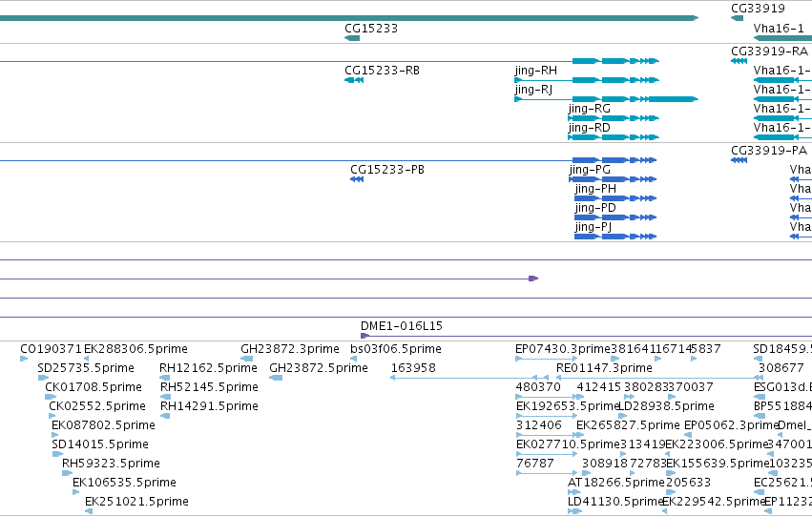Click the jing-PG protein label
Image resolution: width=812 pixels, height=516 pixels.
coord(590,170)
